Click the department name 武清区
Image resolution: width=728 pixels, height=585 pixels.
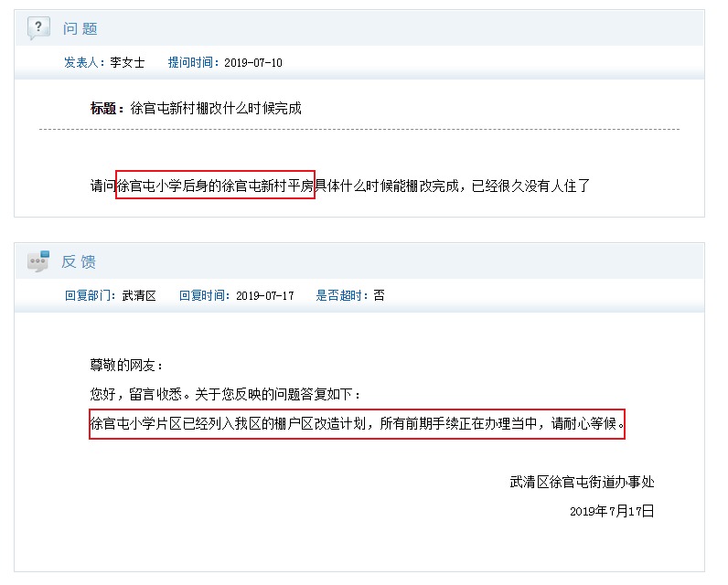139,295
